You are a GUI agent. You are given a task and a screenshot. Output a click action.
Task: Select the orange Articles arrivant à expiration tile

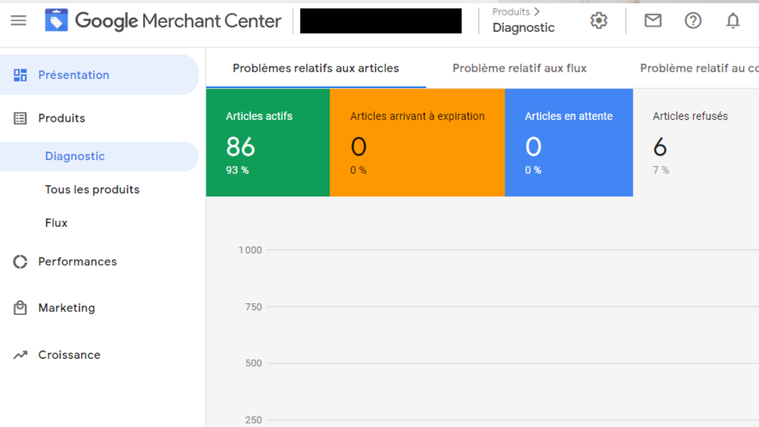417,142
